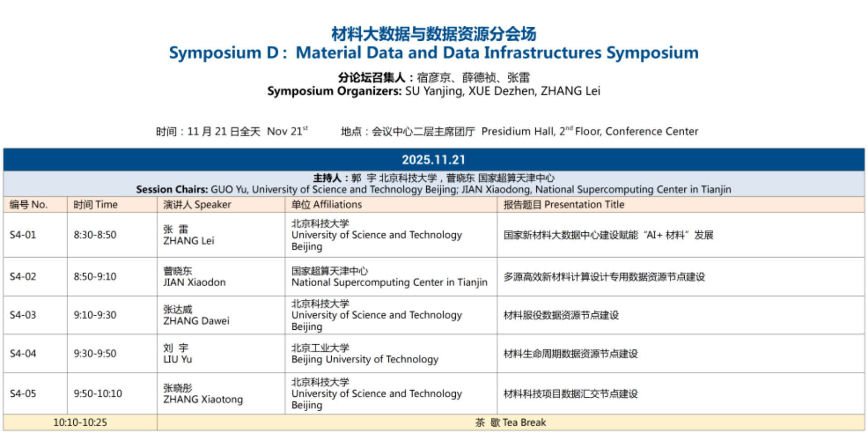Click the 2025.11.21 date banner
Screen dimensions: 868x433
(434, 160)
